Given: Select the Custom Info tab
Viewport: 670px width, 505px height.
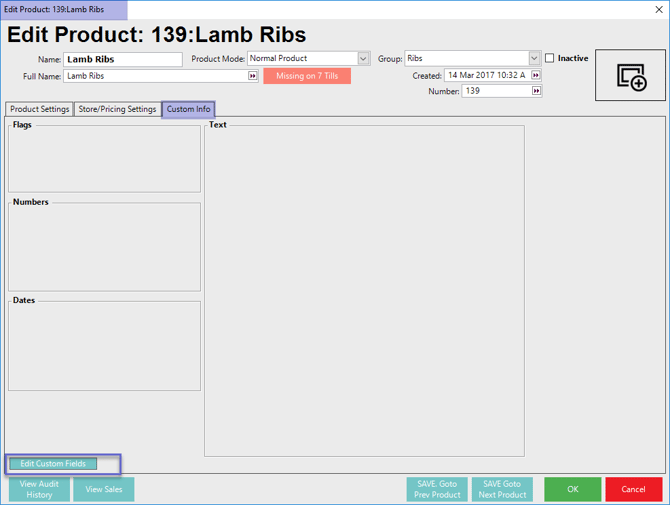Looking at the screenshot, I should click(x=188, y=109).
